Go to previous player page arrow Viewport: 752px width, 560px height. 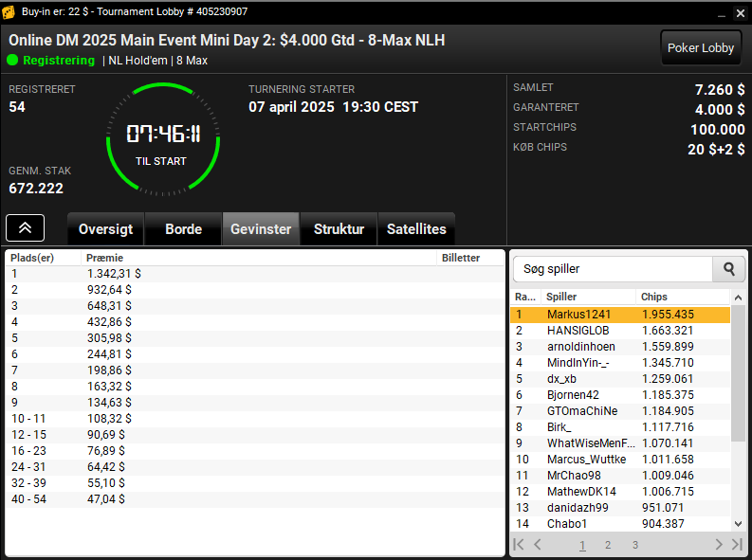(538, 545)
